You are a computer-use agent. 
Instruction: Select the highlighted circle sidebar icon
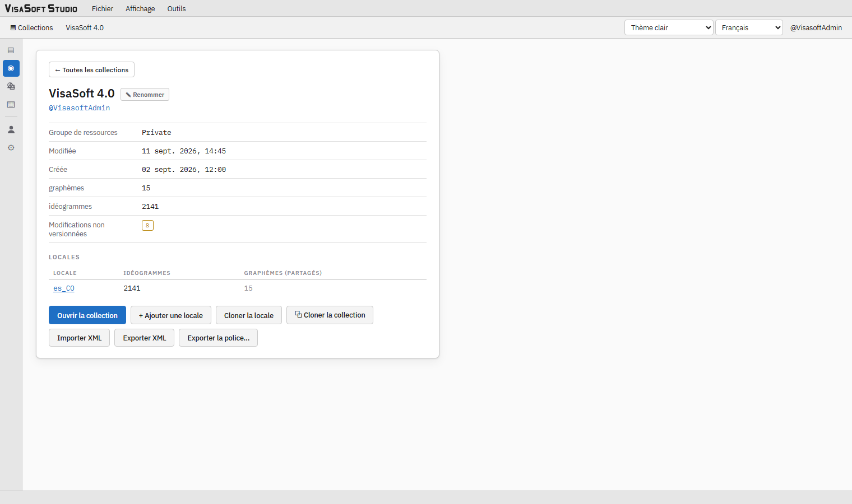pyautogui.click(x=11, y=68)
